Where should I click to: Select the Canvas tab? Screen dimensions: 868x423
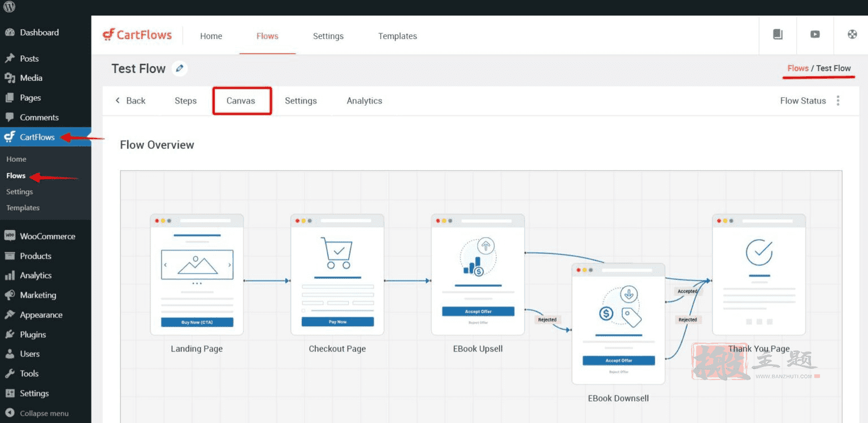tap(241, 101)
